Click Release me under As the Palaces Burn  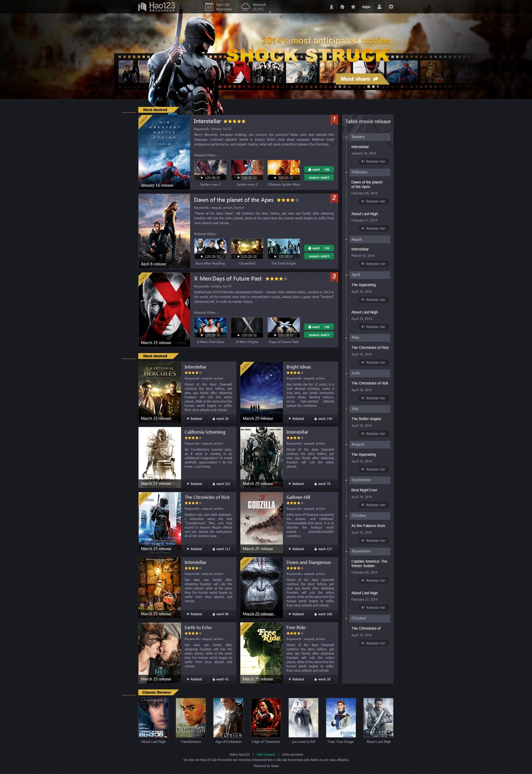click(x=374, y=541)
